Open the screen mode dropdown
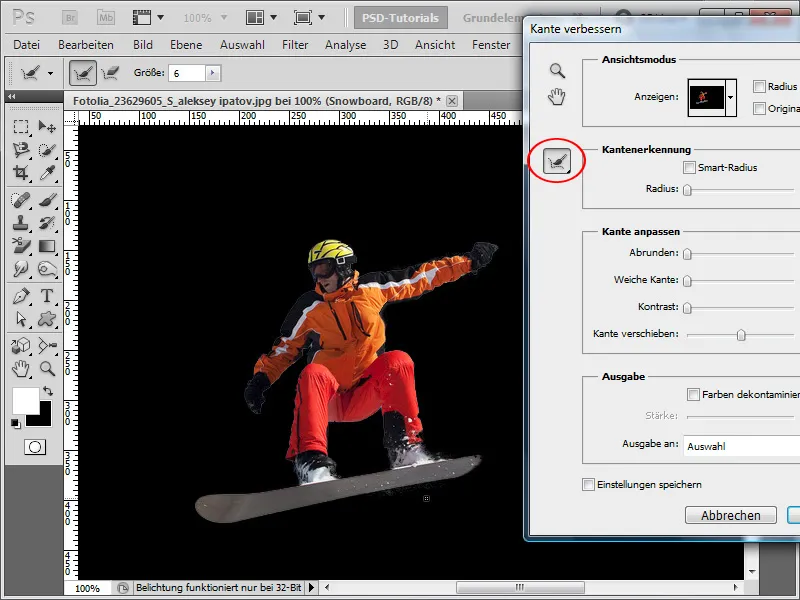The image size is (800, 600). (x=321, y=18)
